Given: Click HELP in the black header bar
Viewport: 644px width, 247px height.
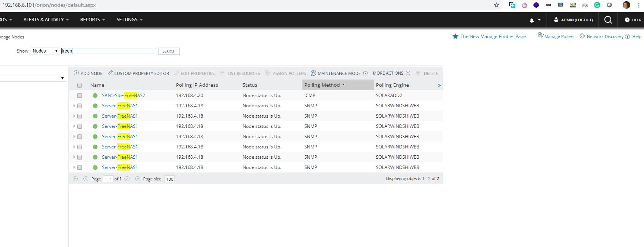Looking at the screenshot, I should point(633,20).
